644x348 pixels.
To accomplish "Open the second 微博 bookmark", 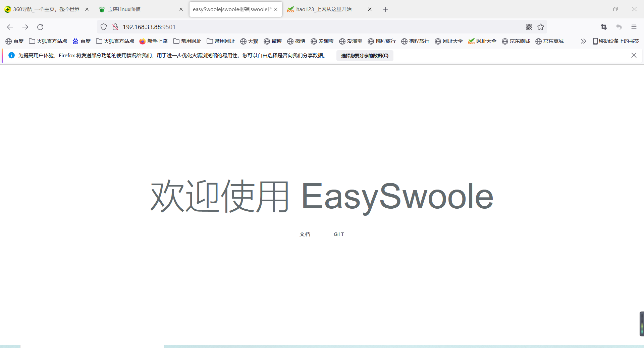I will pyautogui.click(x=296, y=41).
